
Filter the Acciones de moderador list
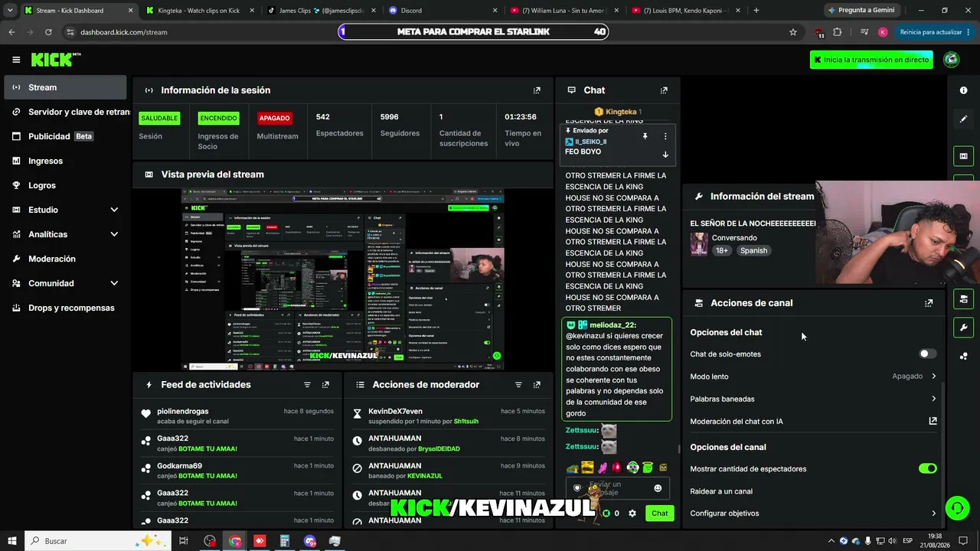point(518,385)
